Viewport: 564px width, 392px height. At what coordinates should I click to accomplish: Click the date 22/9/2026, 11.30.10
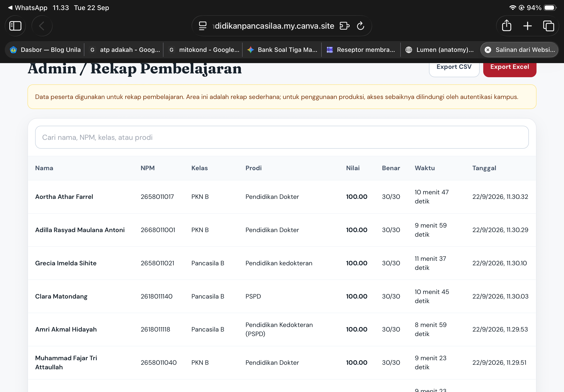[500, 263]
